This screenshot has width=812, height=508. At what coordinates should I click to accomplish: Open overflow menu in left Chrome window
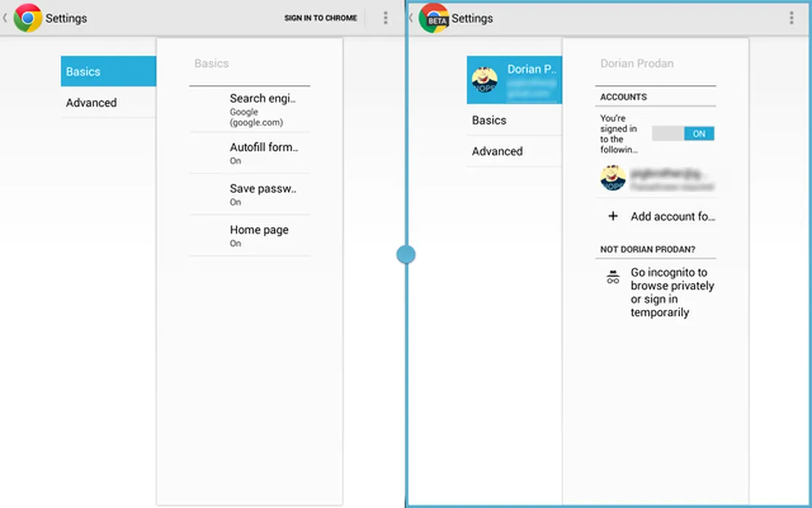[385, 18]
